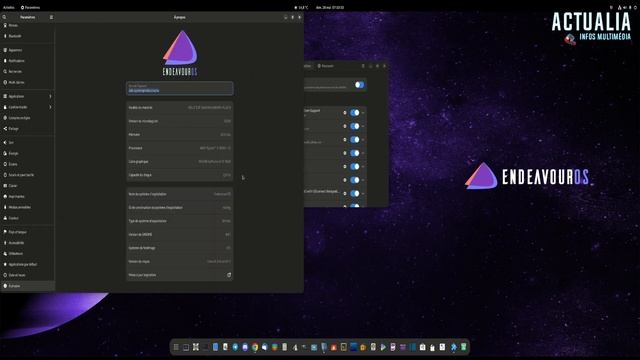640x360 pixels.
Task: Toggle the master switch in the extensions window
Action: tap(359, 85)
